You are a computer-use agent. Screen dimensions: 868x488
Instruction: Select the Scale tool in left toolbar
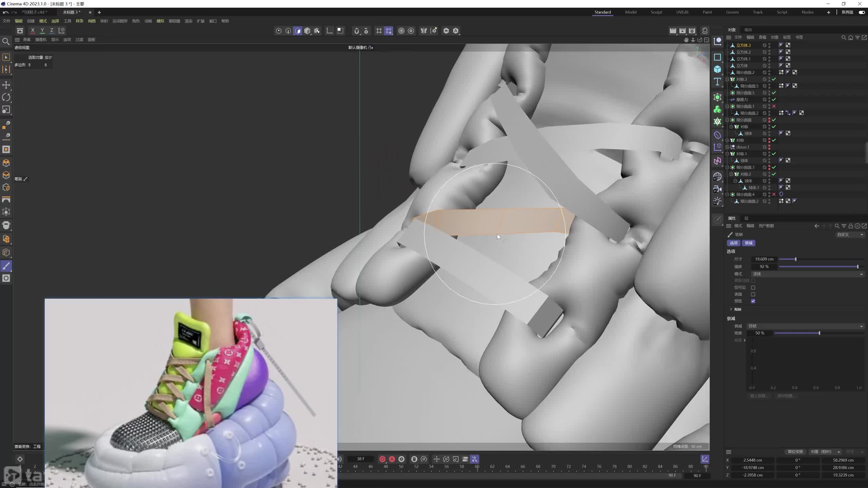[x=6, y=110]
